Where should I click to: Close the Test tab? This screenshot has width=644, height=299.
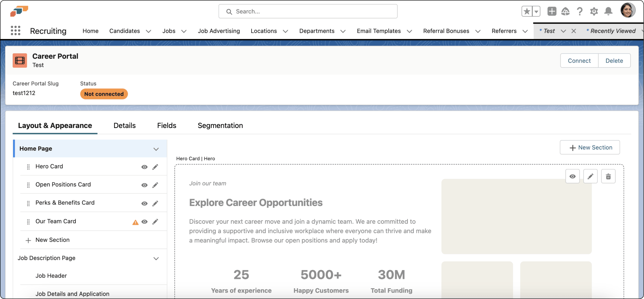(x=574, y=31)
